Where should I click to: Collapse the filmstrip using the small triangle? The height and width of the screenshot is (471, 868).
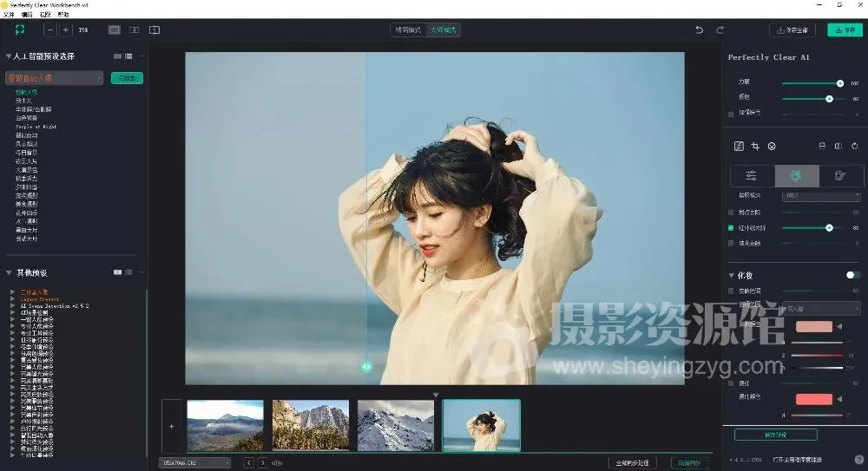(436, 395)
